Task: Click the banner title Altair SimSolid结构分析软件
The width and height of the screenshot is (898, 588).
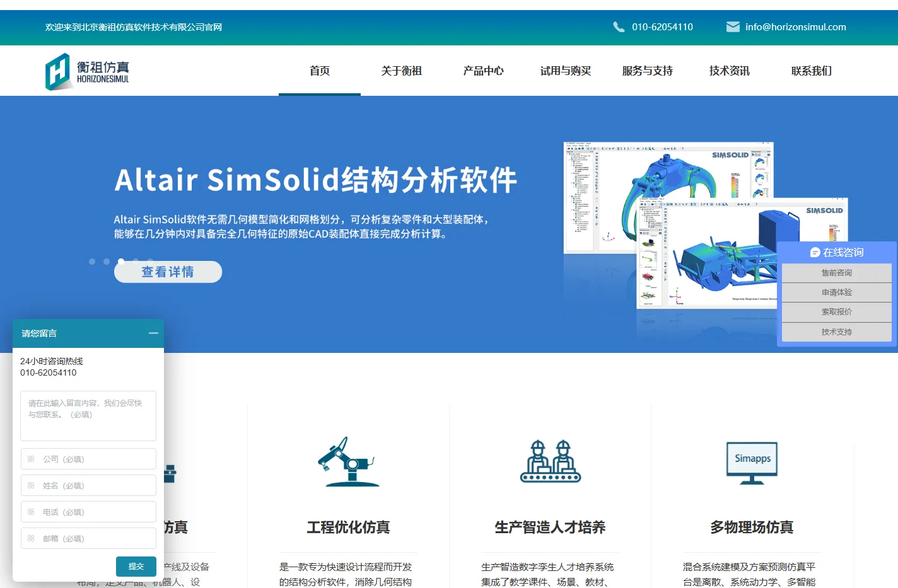Action: [316, 180]
